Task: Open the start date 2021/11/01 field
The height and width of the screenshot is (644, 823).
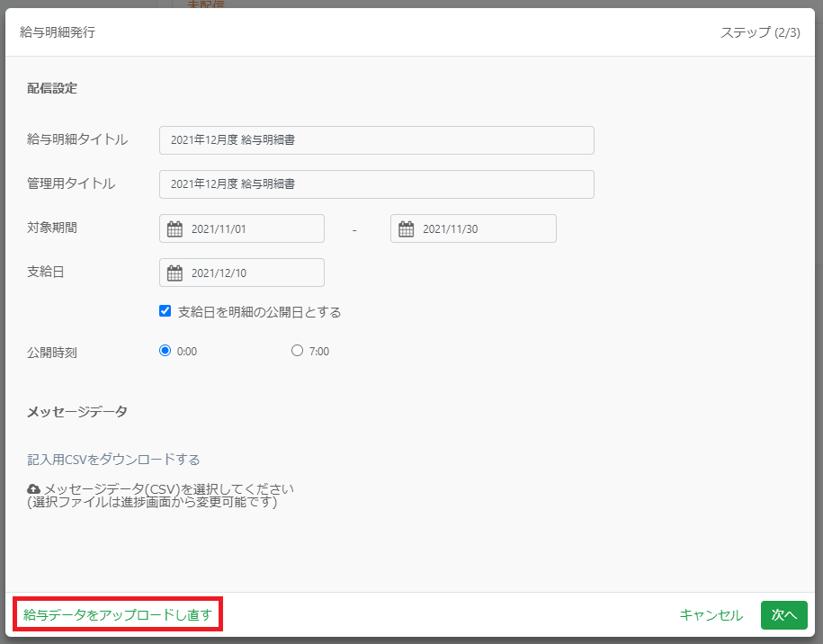Action: [x=242, y=228]
